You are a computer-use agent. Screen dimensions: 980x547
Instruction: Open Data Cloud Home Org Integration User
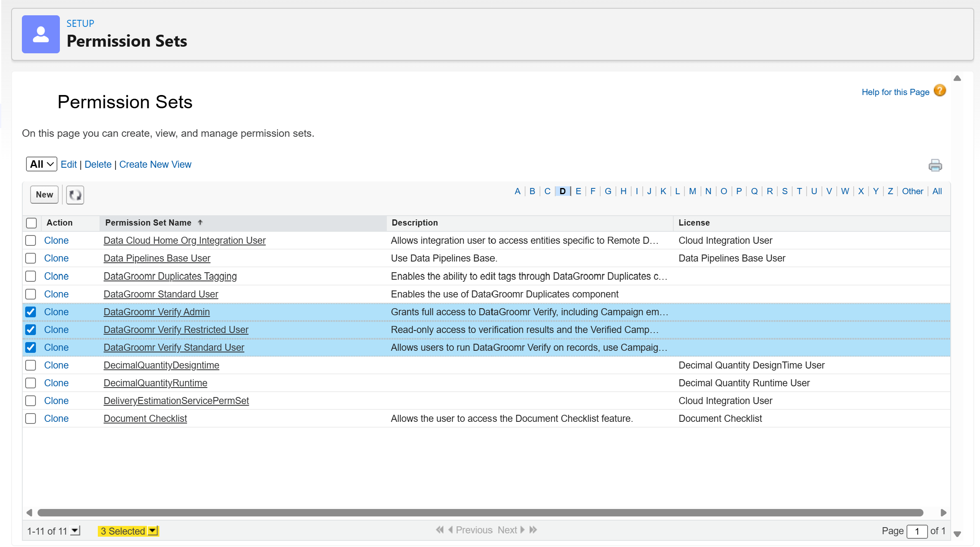pyautogui.click(x=185, y=240)
